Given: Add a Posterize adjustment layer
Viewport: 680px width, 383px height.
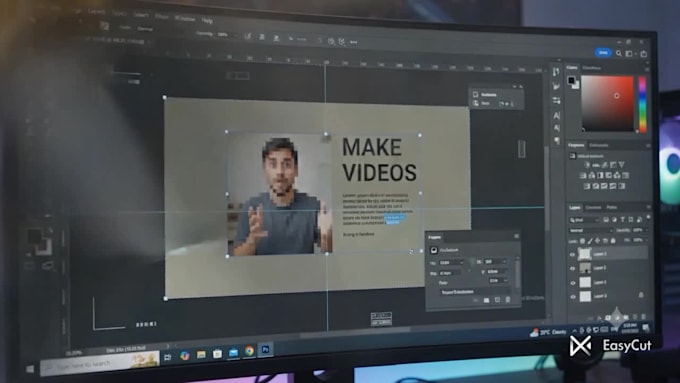Looking at the screenshot, I should (x=596, y=186).
